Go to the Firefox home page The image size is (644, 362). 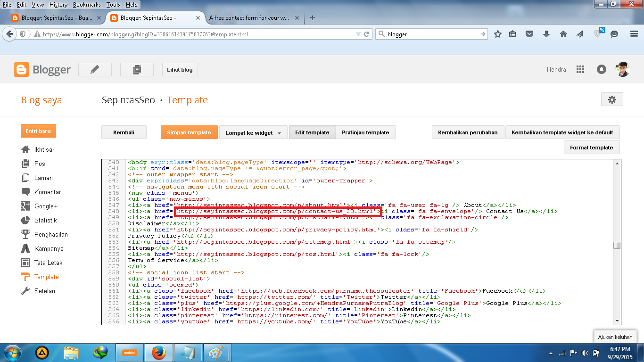563,34
